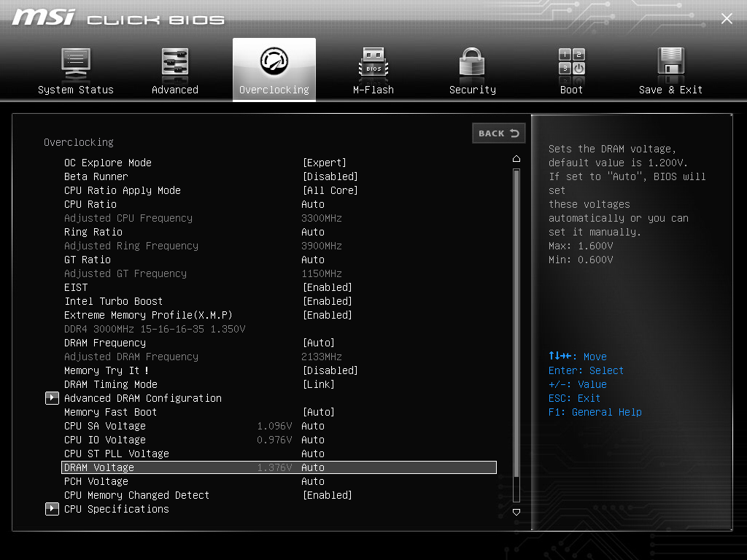The image size is (747, 560).
Task: Select the Beta Runner label
Action: pyautogui.click(x=96, y=176)
